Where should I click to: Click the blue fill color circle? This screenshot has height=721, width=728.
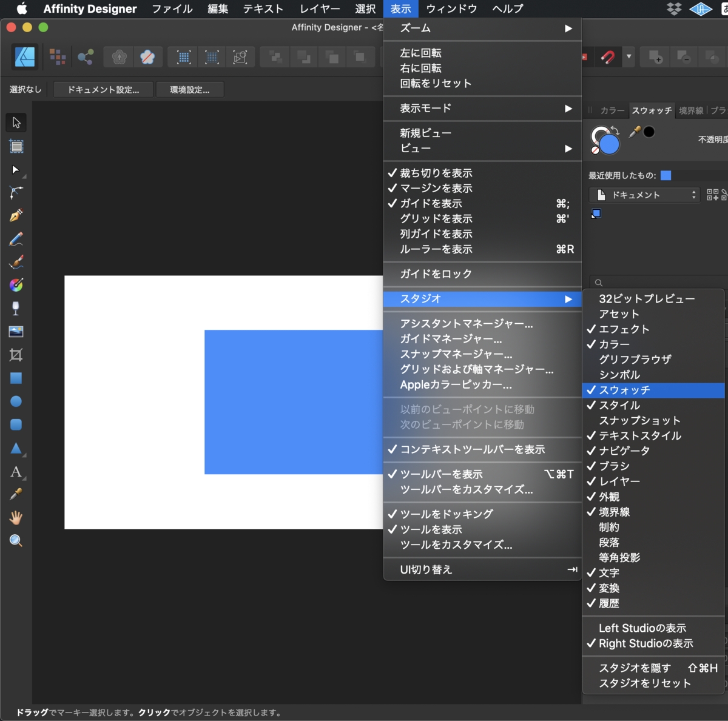click(609, 144)
